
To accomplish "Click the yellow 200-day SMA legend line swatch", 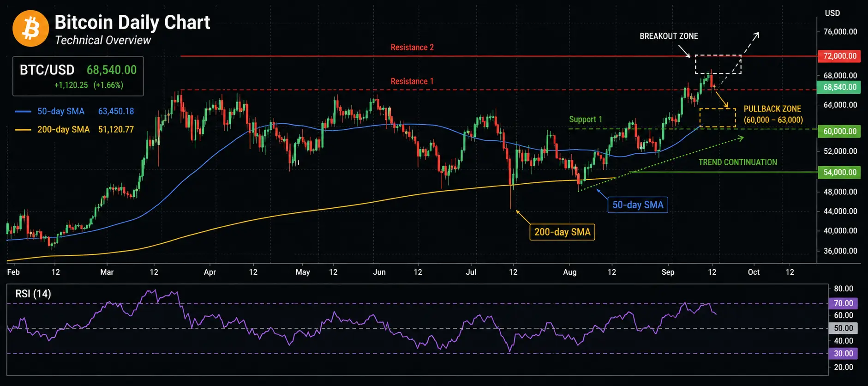I will point(23,130).
